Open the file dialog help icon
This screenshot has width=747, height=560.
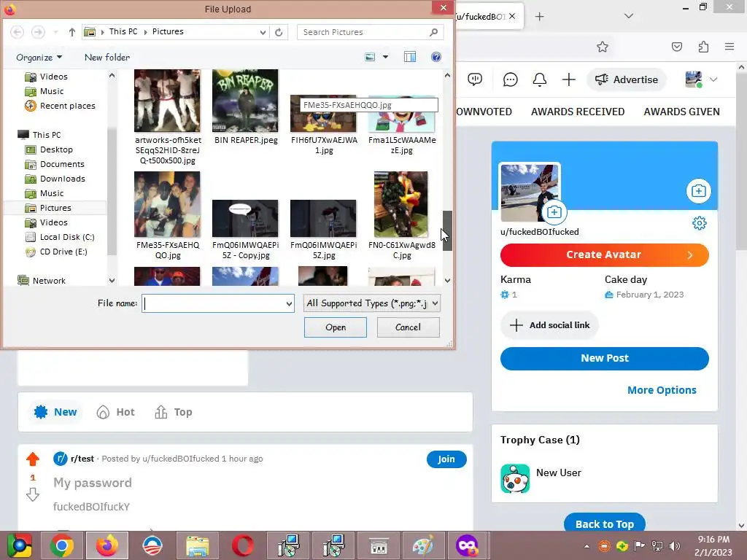point(436,57)
